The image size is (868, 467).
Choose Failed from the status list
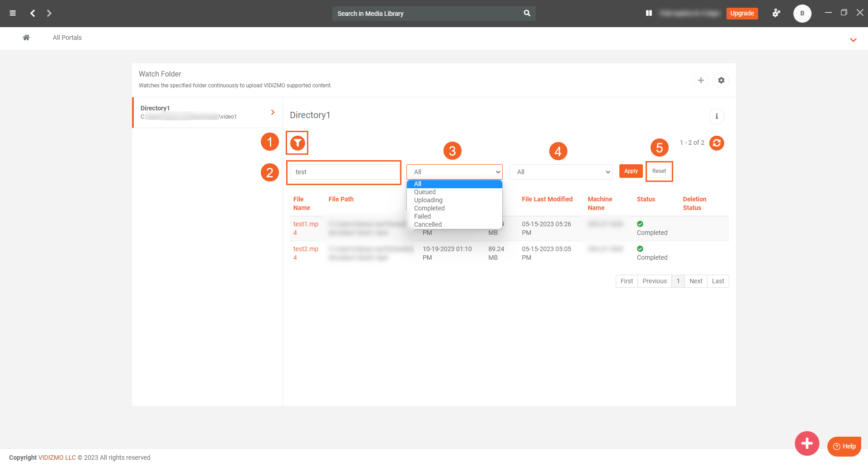point(422,216)
